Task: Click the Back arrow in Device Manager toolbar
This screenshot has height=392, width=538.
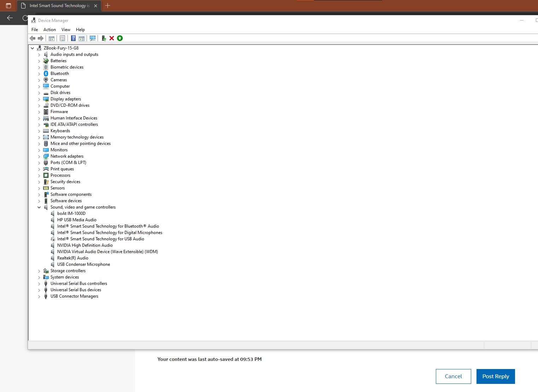Action: pyautogui.click(x=33, y=38)
